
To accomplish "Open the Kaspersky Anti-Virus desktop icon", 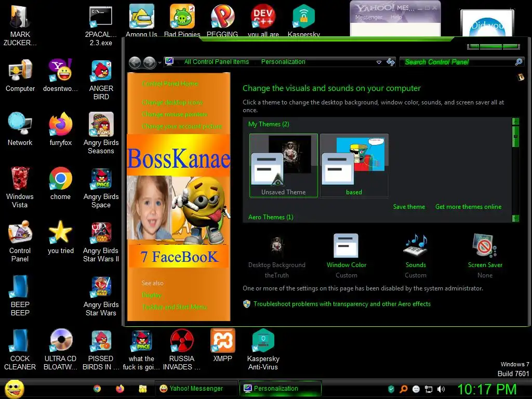I will pyautogui.click(x=263, y=349).
